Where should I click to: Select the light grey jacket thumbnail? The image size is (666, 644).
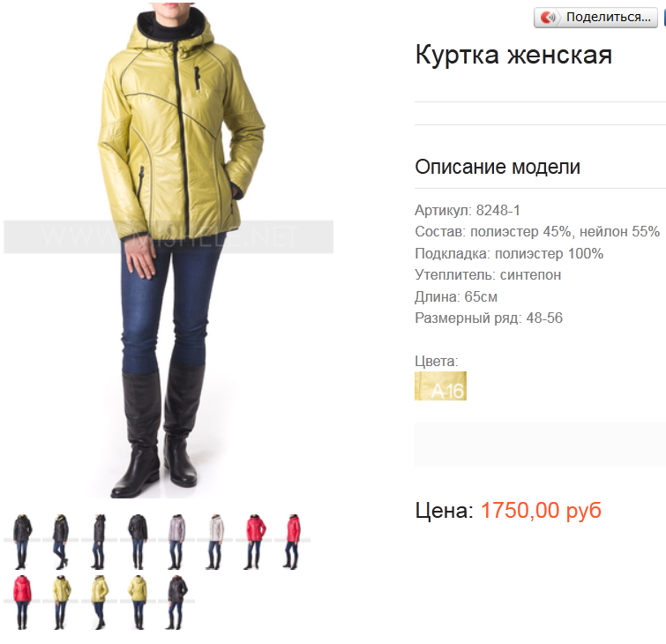point(215,542)
